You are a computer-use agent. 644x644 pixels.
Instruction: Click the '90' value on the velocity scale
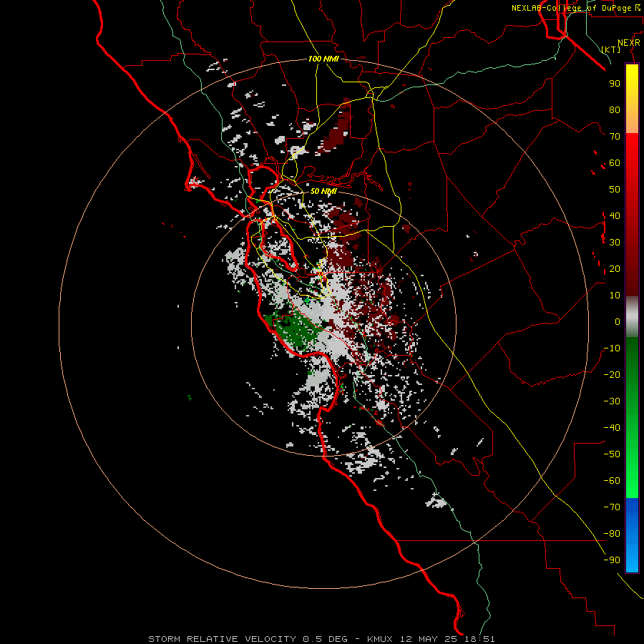tap(615, 84)
